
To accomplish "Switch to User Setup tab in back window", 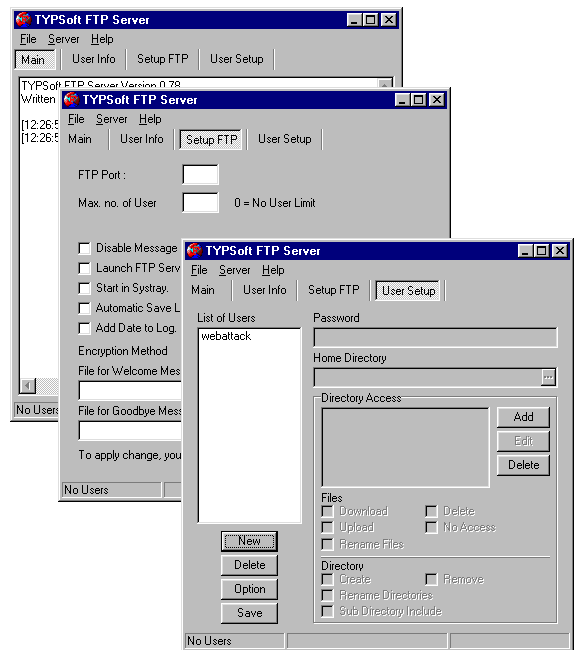I will (236, 59).
